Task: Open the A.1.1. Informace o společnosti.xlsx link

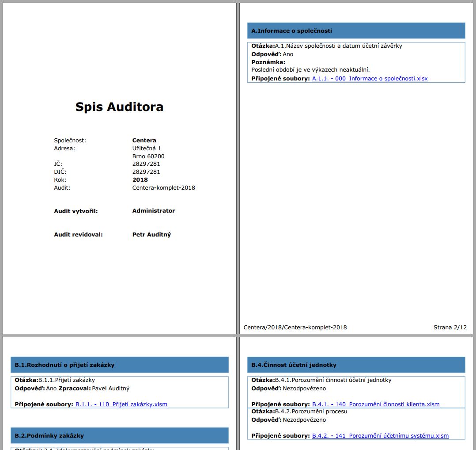Action: point(370,79)
